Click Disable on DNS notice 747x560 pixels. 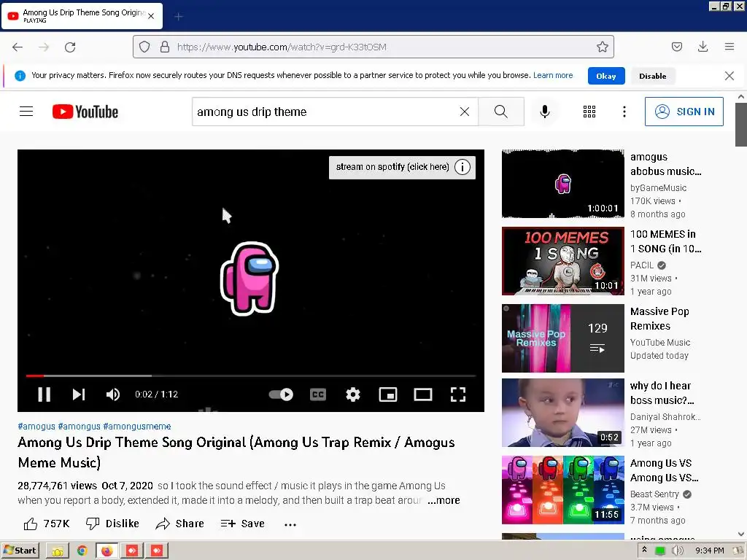tap(653, 76)
